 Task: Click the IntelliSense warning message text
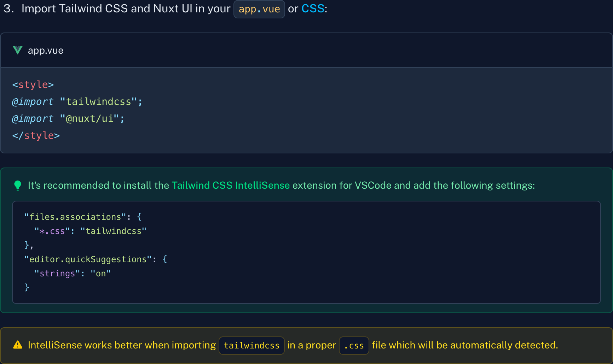point(293,345)
